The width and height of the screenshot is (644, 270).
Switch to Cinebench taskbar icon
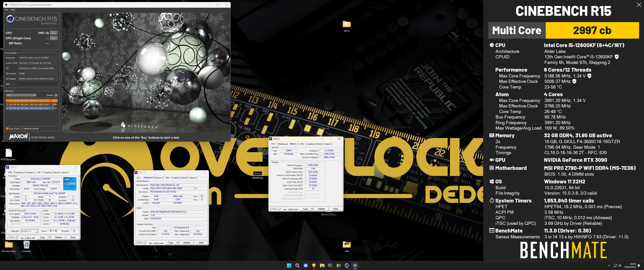coord(347,265)
